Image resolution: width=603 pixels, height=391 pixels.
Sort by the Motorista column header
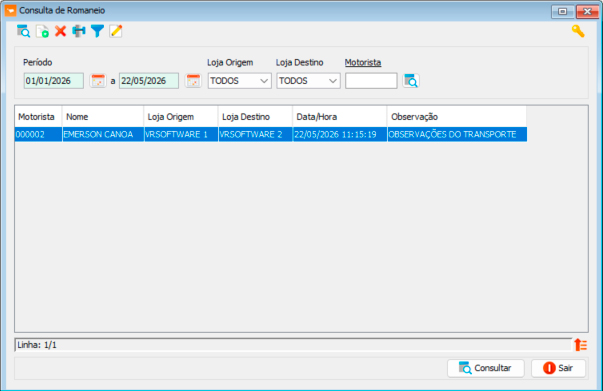pos(38,116)
